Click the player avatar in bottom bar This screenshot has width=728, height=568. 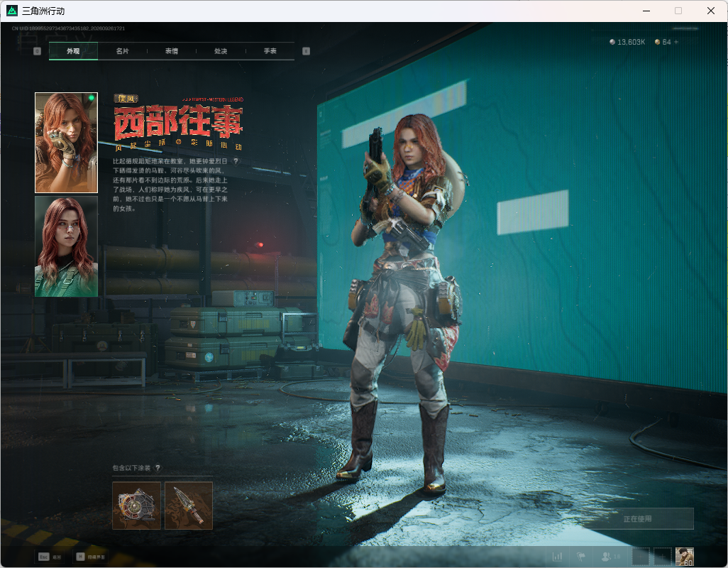coord(684,557)
